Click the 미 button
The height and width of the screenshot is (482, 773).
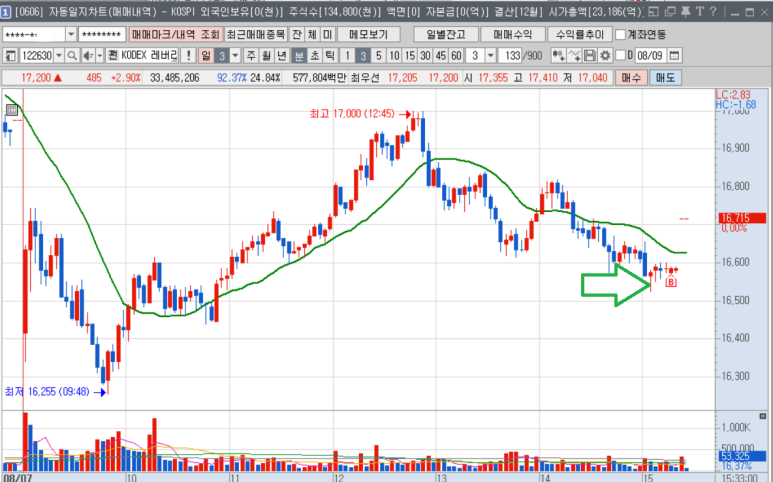328,34
